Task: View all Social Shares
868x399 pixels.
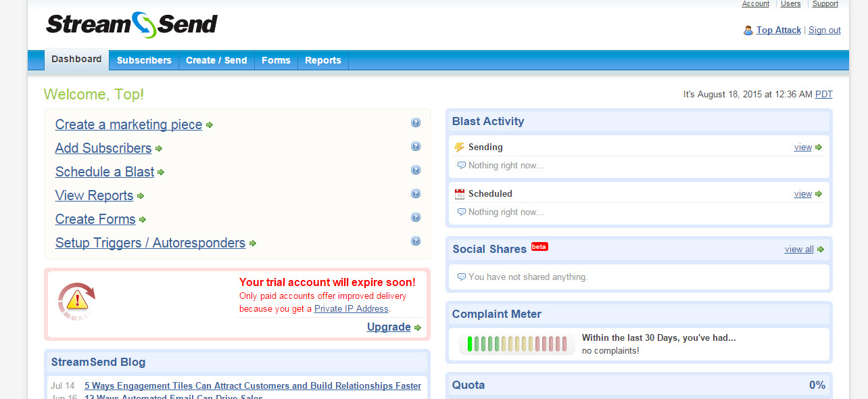Action: pyautogui.click(x=799, y=250)
